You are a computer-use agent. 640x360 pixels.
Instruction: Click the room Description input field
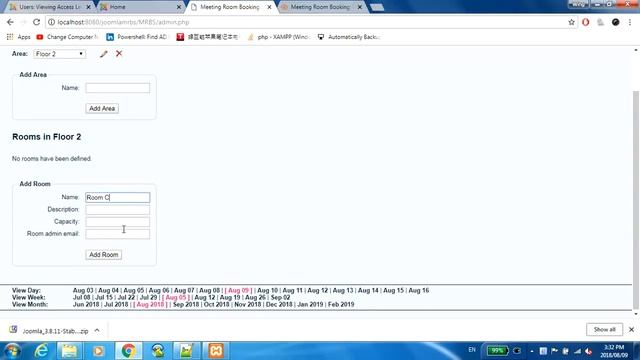point(118,210)
